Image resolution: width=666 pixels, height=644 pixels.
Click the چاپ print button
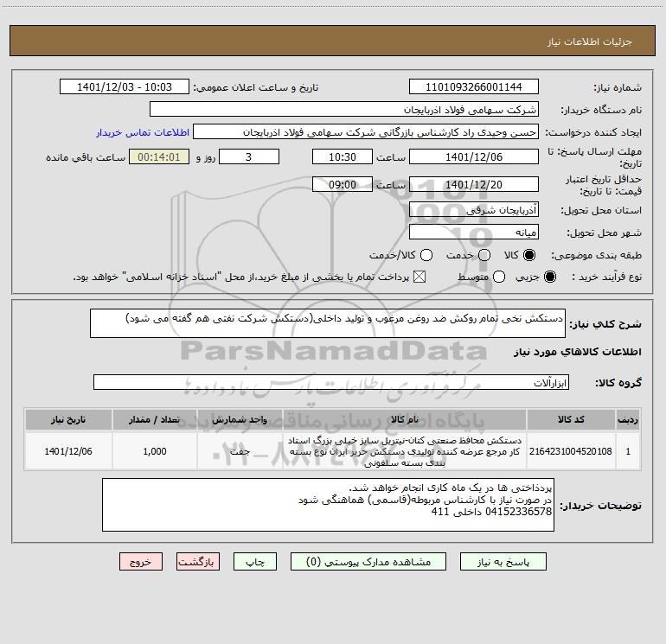(x=255, y=562)
